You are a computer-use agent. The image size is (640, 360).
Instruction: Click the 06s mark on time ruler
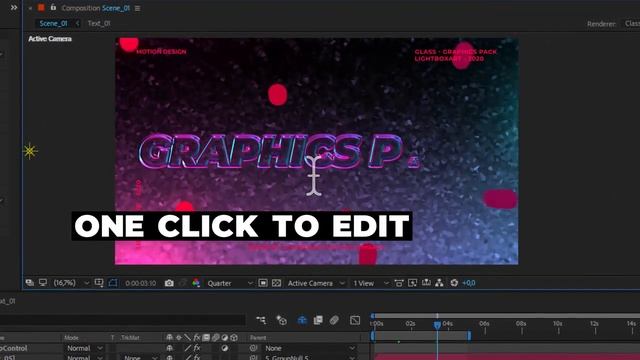[484, 324]
